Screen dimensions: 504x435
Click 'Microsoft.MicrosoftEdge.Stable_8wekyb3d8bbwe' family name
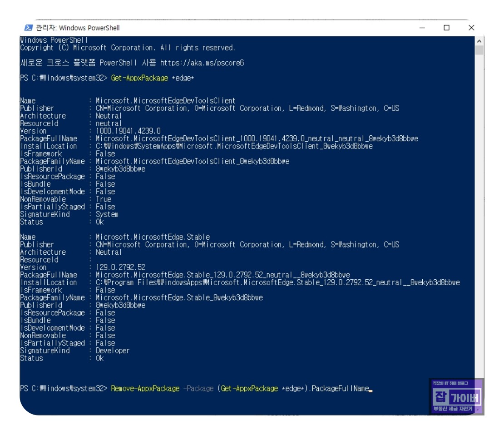179,298
